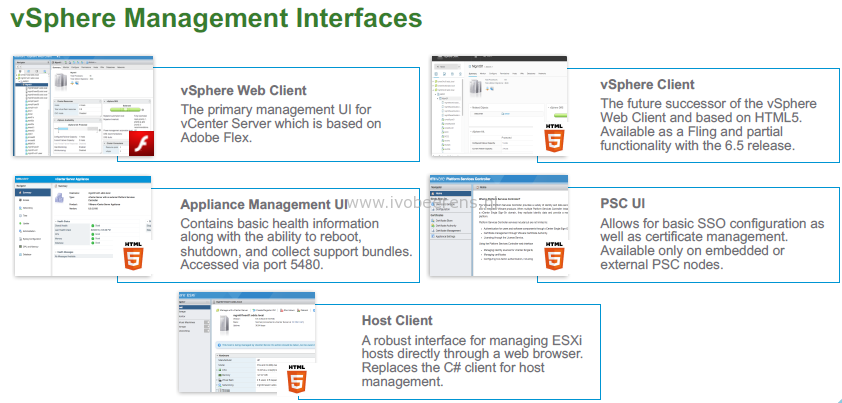Open the Appliance Management UI screenshot thumbnail
This screenshot has height=403, width=842.
click(x=83, y=226)
